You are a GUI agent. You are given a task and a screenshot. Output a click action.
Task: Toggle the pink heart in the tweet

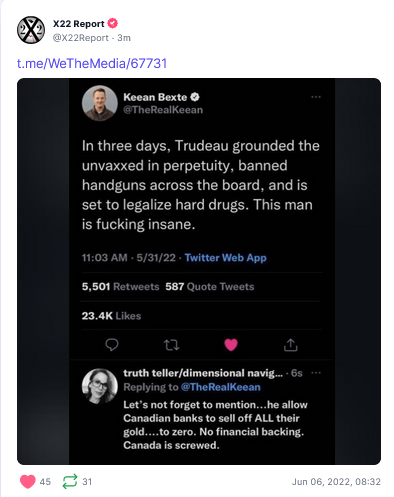pos(231,345)
